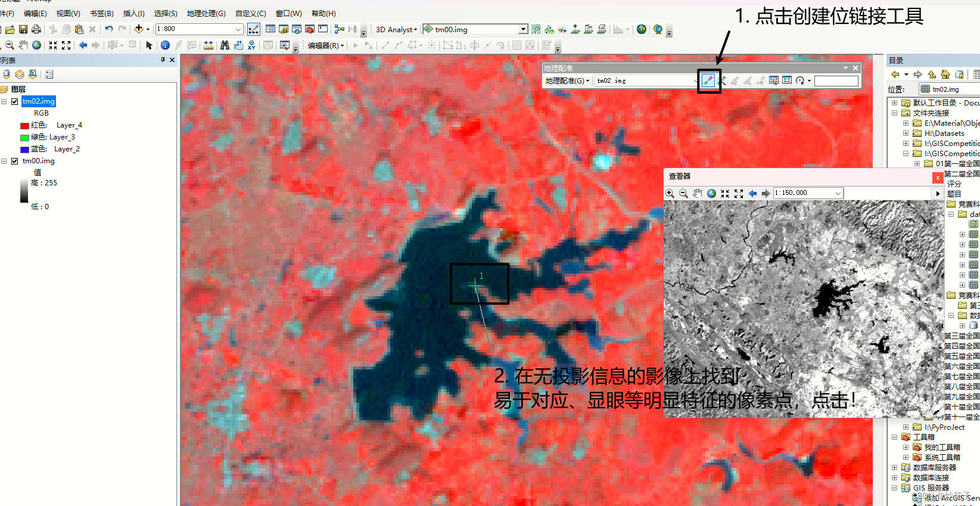Choose the Select Elements arrow tool
The width and height of the screenshot is (980, 506).
(x=149, y=45)
